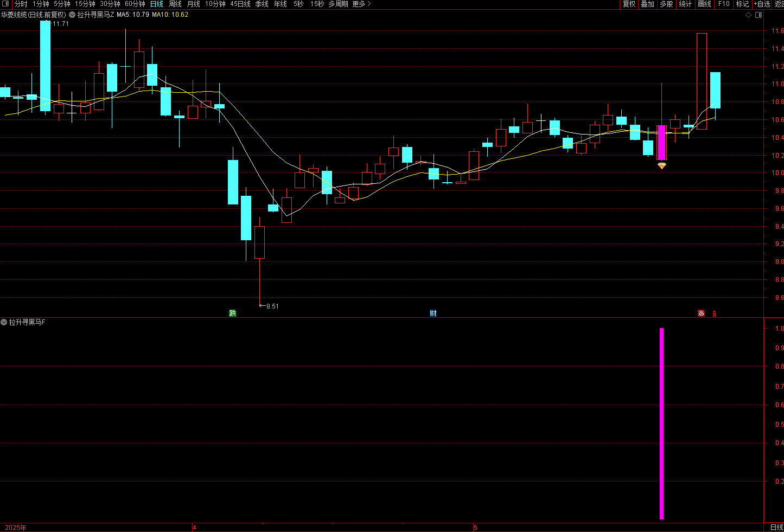Image resolution: width=784 pixels, height=532 pixels.
Task: Open main chart indicator dropdown arrow
Action: 72,15
